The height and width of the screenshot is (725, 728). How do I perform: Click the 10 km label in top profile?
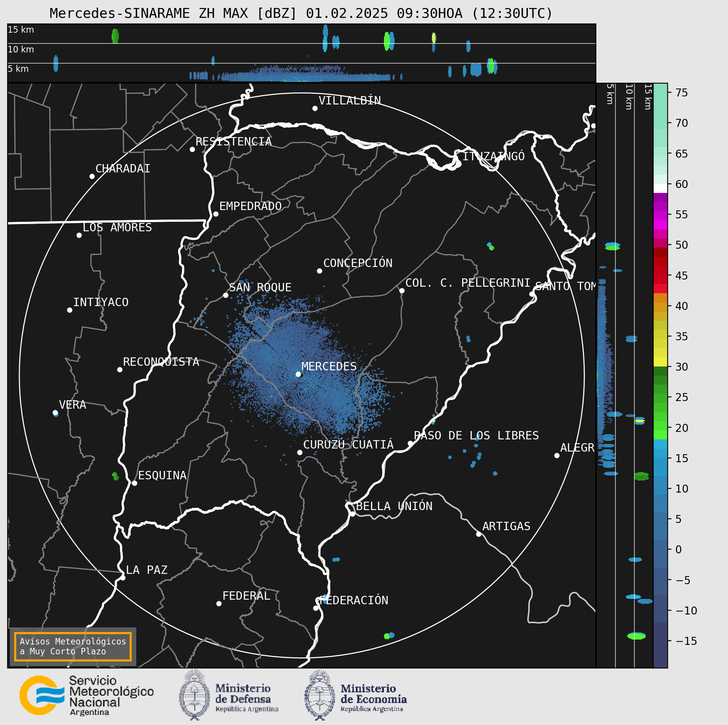point(21,49)
